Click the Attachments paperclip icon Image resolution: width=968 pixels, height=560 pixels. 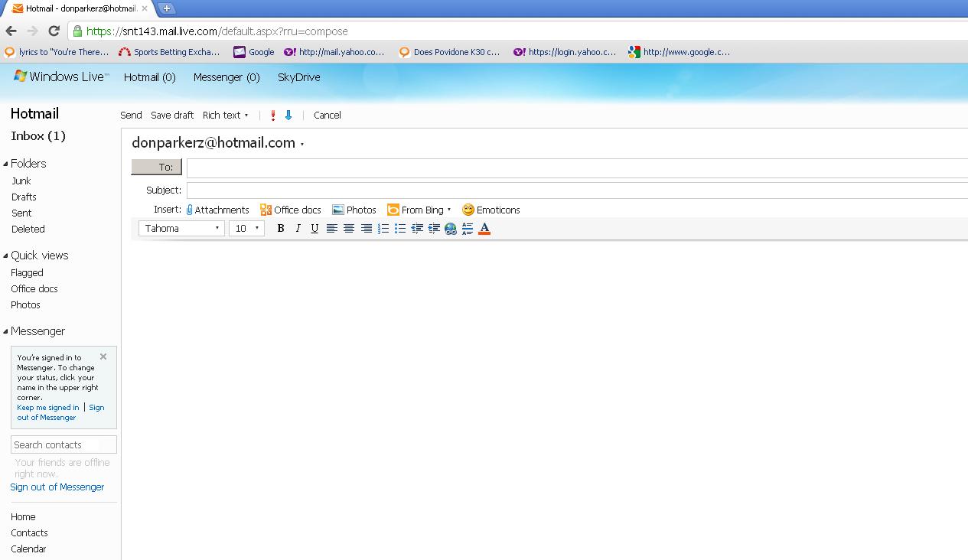190,210
